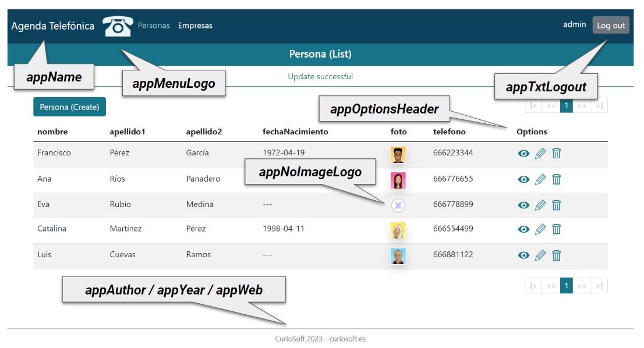The image size is (644, 348).
Task: Edit Ana Ríos record with pencil icon
Action: click(540, 179)
